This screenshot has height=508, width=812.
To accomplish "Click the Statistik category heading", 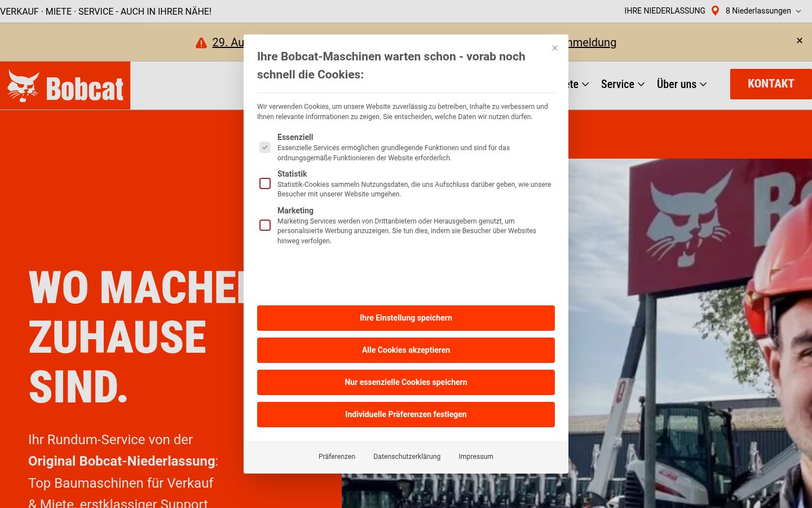I will point(292,174).
